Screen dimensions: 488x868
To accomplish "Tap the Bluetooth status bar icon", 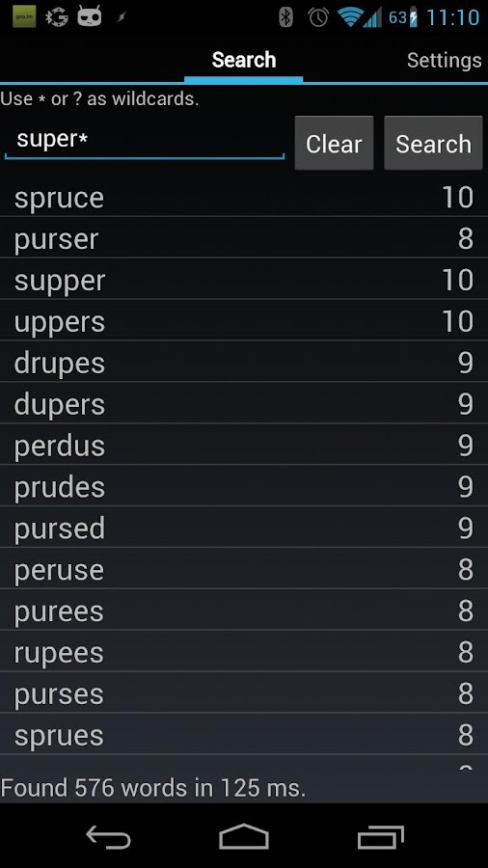I will tap(285, 17).
